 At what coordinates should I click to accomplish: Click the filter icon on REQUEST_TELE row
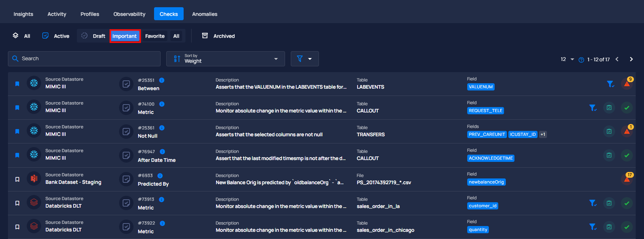pos(593,108)
